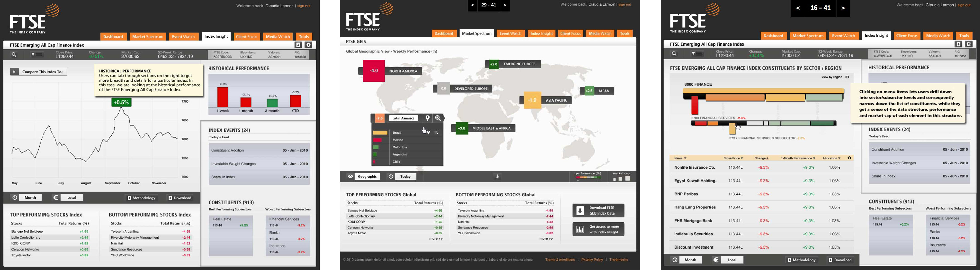
Task: Click down arrow expander in map toolbar
Action: pyautogui.click(x=497, y=177)
